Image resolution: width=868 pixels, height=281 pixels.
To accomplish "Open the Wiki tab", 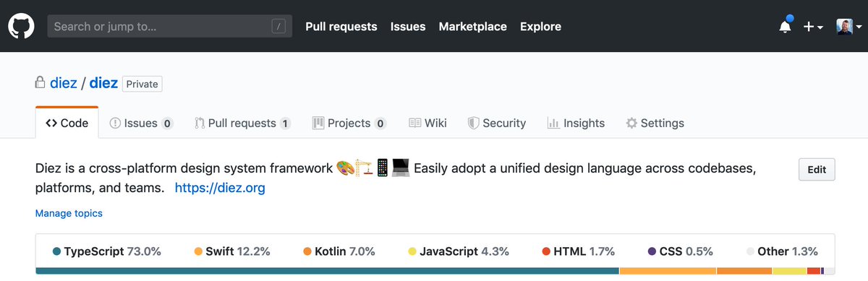I will tap(427, 123).
